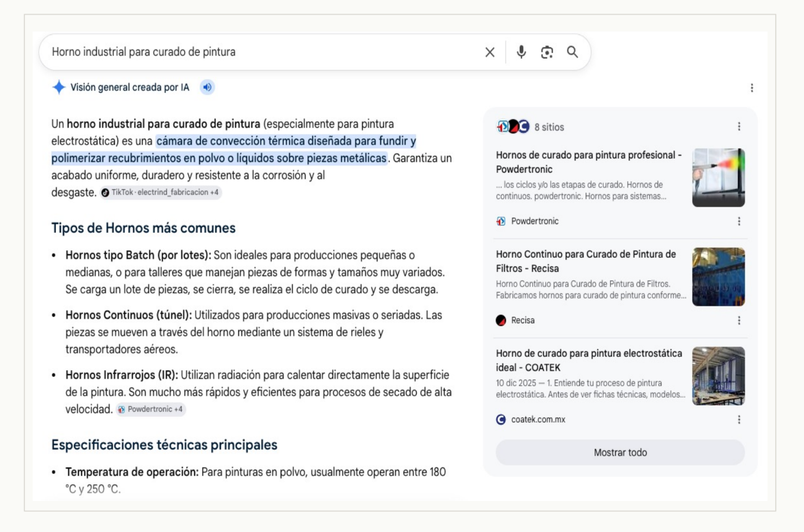The height and width of the screenshot is (532, 804).
Task: Click the coatek.com.mx favicon
Action: click(501, 419)
